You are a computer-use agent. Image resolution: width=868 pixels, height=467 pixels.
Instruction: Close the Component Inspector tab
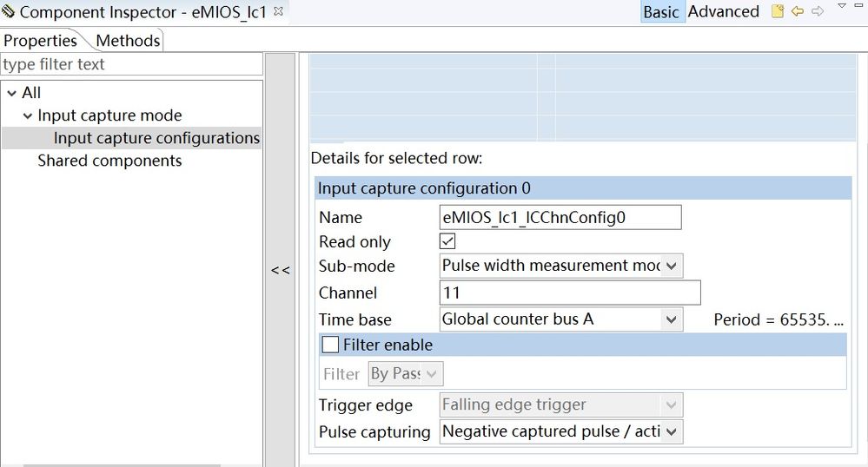click(x=278, y=11)
